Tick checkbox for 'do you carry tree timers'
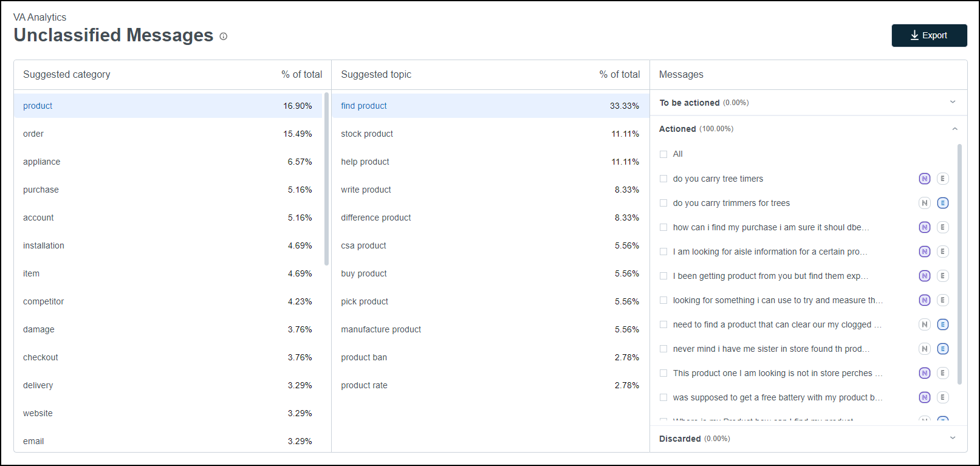Screen dimensions: 980x466 663,179
